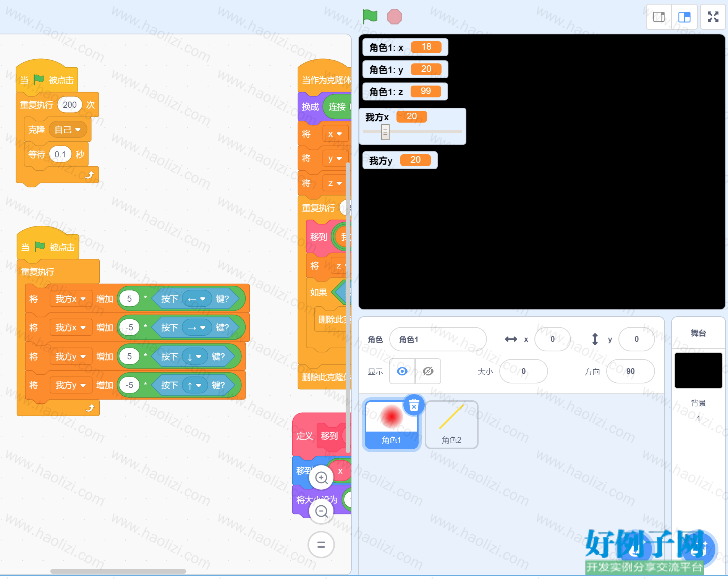Select the black stage backdrop thumbnail
728x579 pixels.
pos(698,370)
